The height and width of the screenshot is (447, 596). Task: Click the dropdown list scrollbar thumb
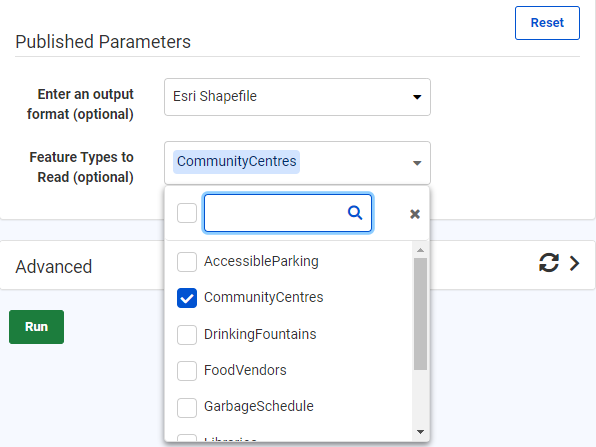[x=420, y=314]
